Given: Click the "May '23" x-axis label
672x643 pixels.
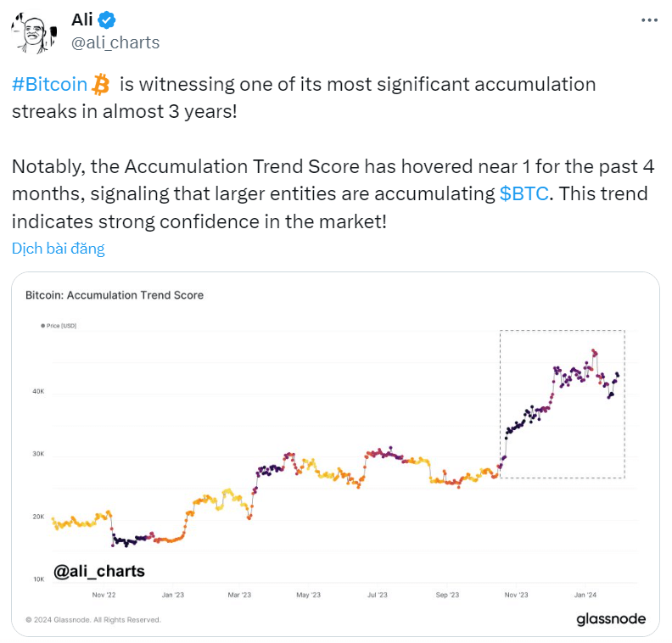Looking at the screenshot, I should (309, 595).
